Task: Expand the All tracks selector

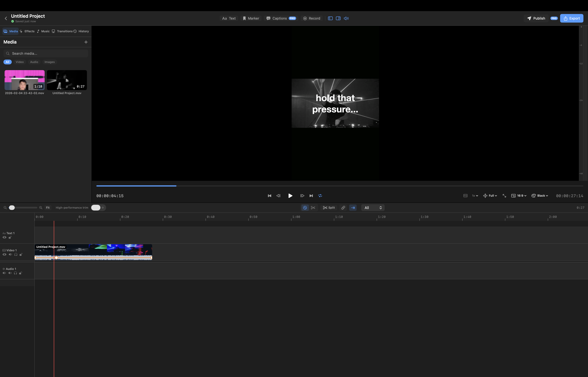Action: tap(373, 208)
